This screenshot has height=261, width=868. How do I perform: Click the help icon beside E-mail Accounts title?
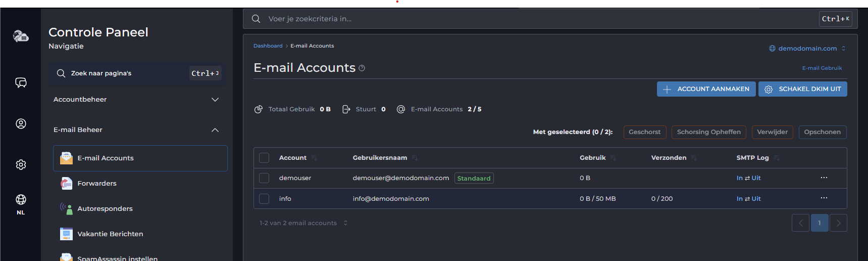click(362, 68)
